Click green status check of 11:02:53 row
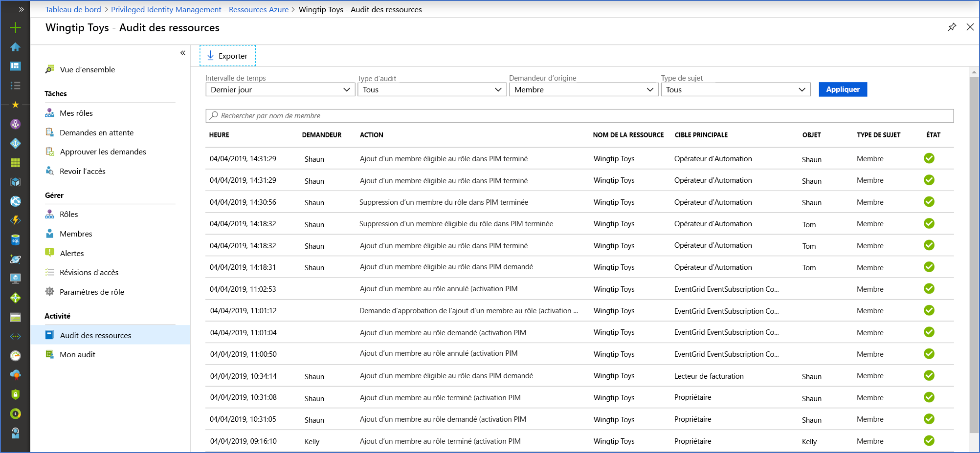Image resolution: width=980 pixels, height=453 pixels. [929, 288]
